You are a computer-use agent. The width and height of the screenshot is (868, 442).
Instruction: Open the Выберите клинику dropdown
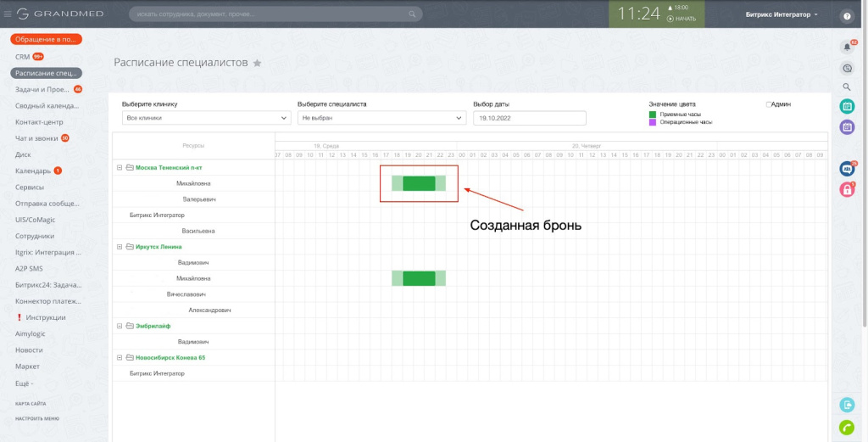pos(206,118)
